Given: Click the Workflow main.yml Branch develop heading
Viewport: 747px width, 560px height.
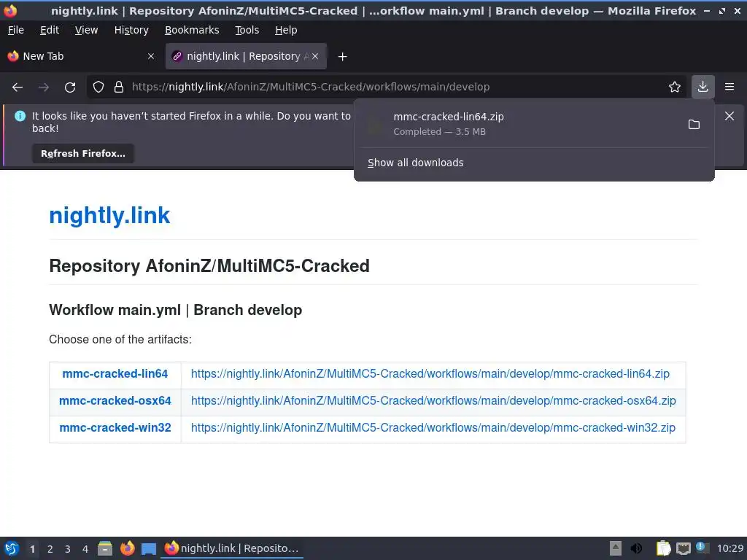Looking at the screenshot, I should click(x=175, y=310).
